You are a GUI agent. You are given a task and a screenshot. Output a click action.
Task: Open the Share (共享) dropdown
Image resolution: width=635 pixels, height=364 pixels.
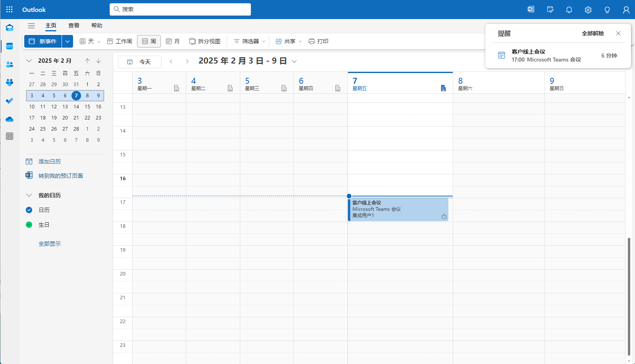point(289,41)
